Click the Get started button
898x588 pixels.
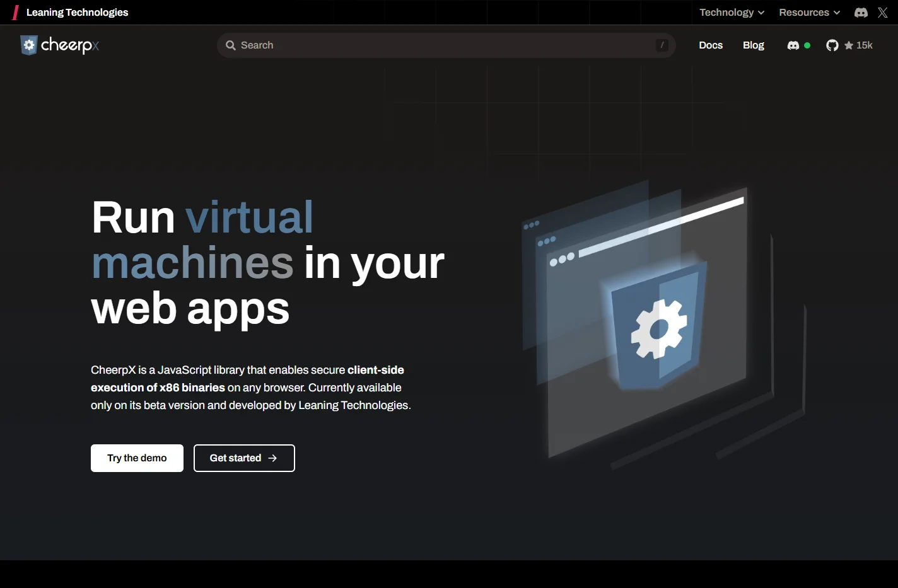[x=244, y=458]
